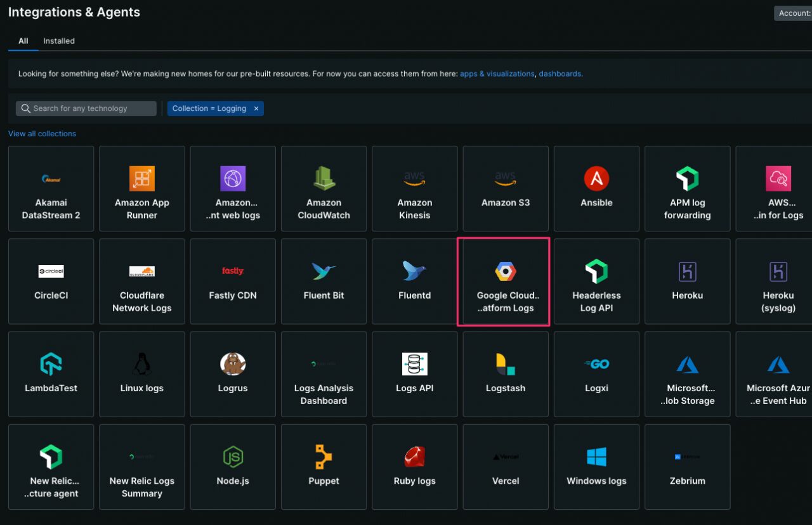Click the orange Puppet logo
Viewport: 812px width, 525px height.
[324, 457]
